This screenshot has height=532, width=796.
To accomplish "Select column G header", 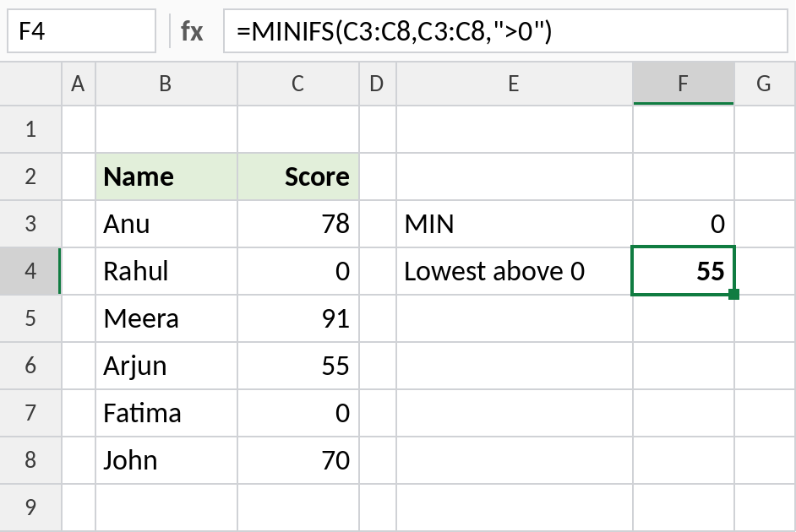I will 765,84.
